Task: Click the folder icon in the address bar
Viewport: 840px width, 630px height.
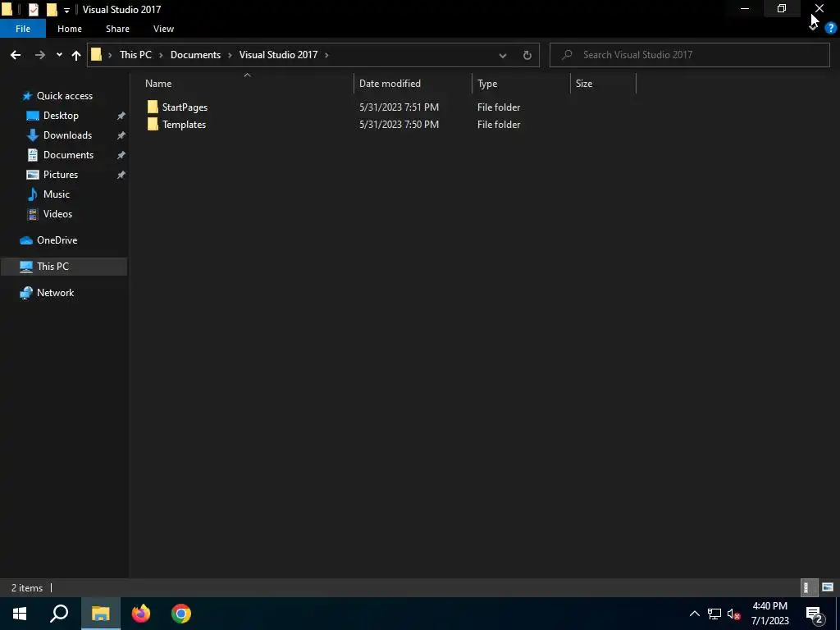Action: [x=97, y=55]
